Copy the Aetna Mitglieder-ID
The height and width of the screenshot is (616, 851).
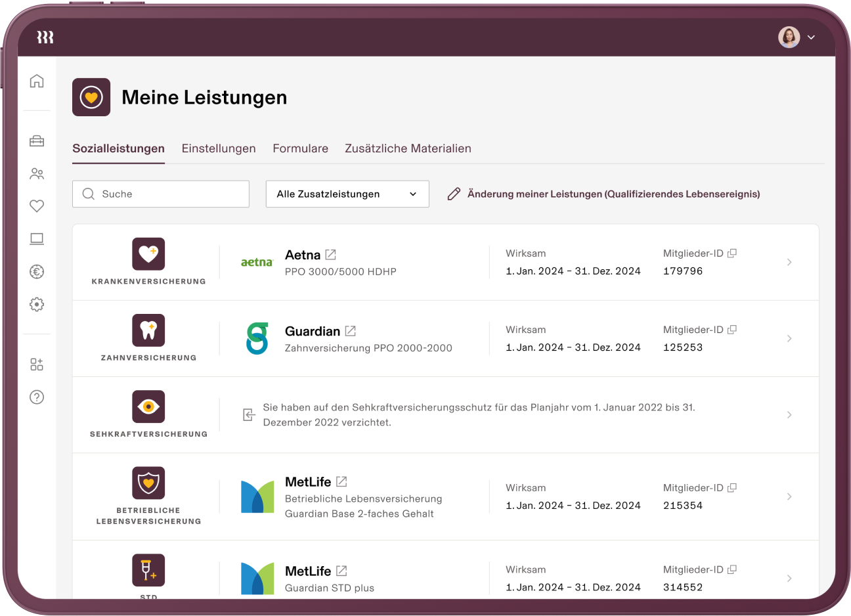(x=732, y=253)
